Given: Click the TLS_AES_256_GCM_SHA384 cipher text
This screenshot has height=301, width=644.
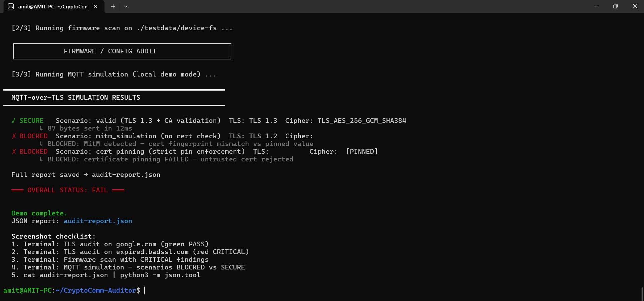Looking at the screenshot, I should coord(362,120).
